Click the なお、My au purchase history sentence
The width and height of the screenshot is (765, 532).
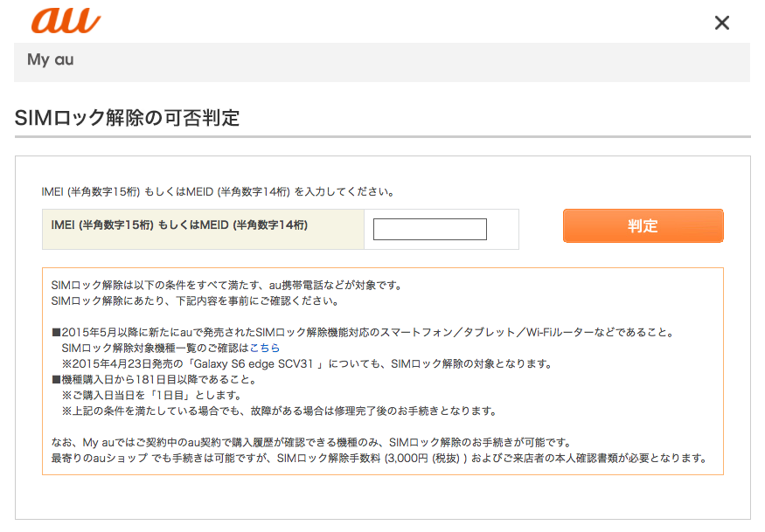312,442
